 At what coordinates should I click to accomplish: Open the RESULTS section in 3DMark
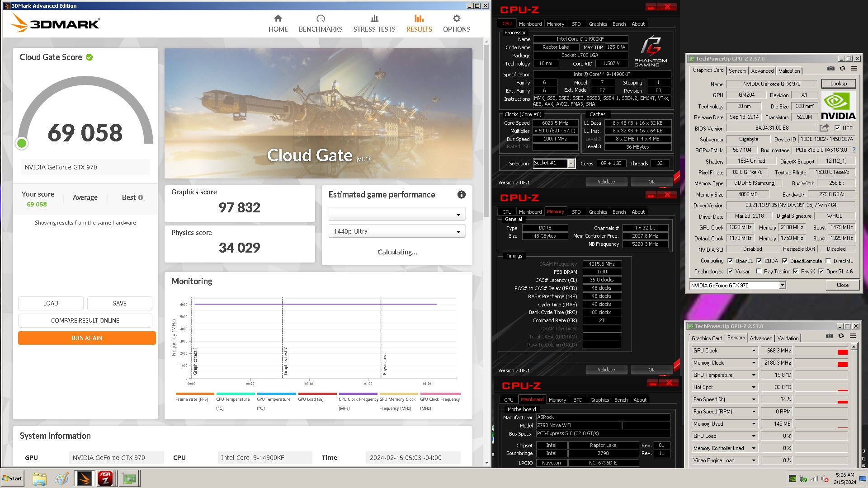(419, 23)
